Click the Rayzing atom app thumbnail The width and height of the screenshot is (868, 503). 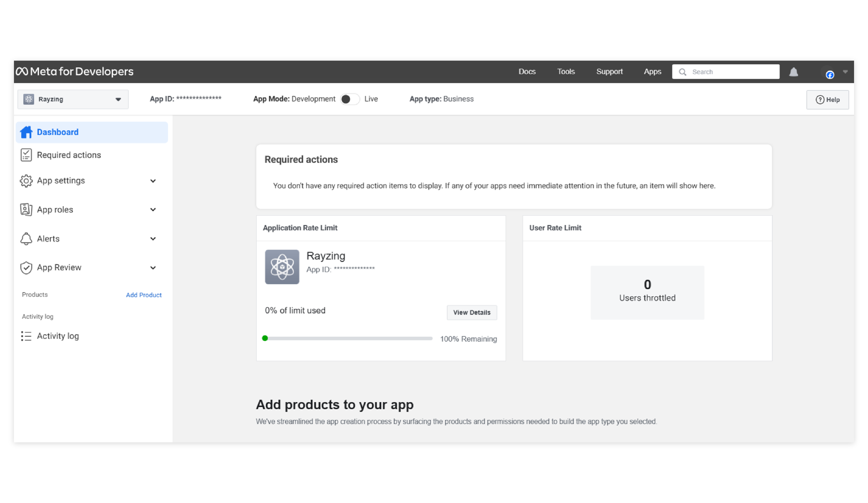tap(282, 267)
